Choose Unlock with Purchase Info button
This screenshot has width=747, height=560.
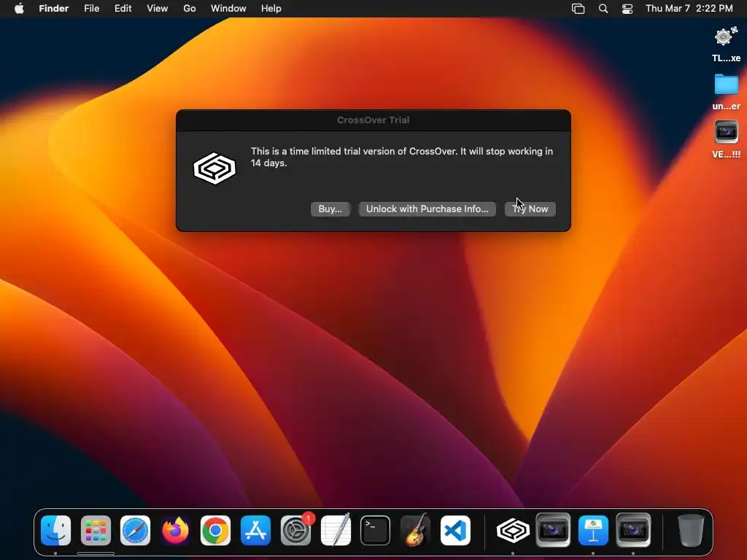pos(427,209)
